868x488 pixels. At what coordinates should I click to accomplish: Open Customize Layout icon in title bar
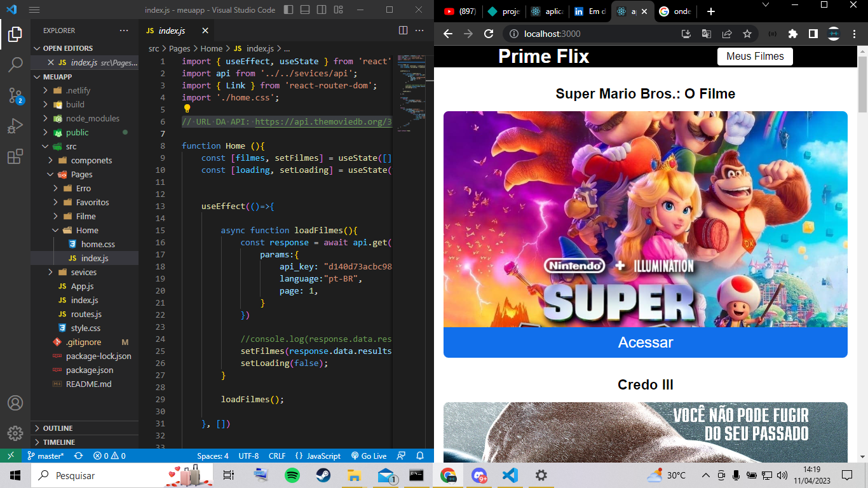[338, 10]
